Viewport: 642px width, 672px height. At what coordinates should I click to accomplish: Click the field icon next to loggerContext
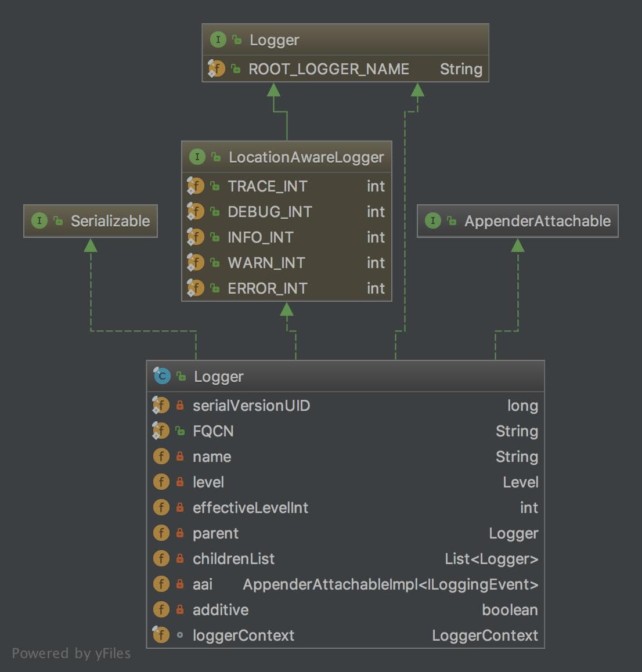(161, 635)
